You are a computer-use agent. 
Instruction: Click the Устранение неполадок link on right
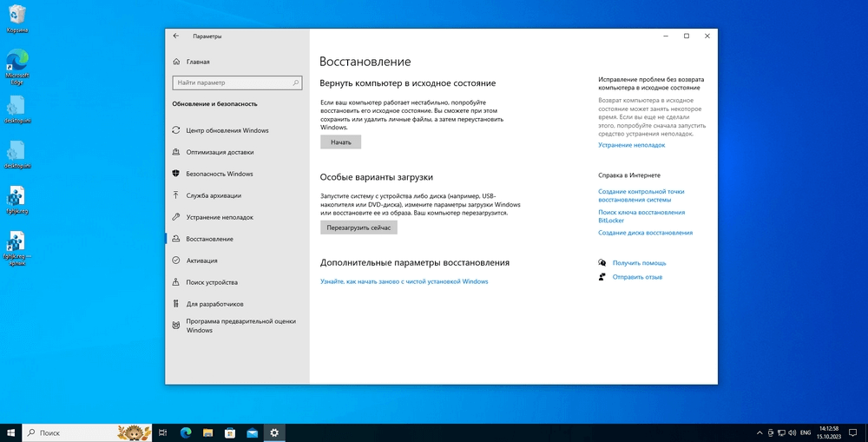(x=633, y=145)
